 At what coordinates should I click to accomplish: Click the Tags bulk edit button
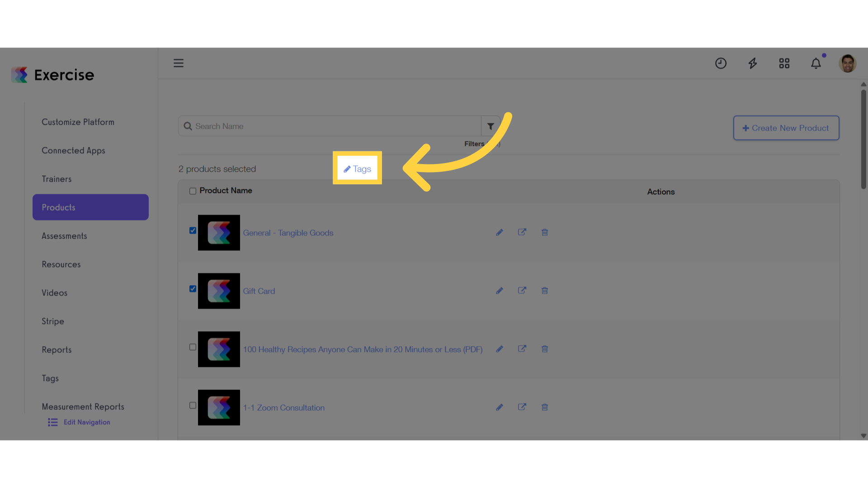tap(357, 169)
